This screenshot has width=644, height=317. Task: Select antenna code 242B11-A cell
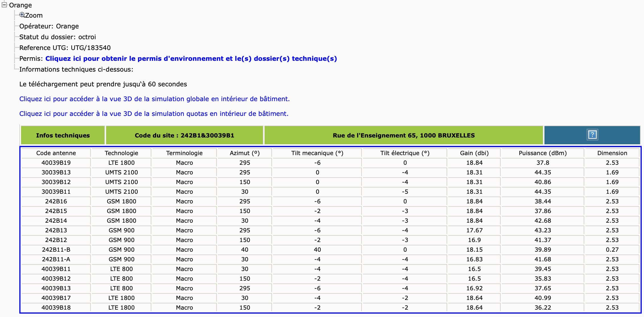coord(56,259)
